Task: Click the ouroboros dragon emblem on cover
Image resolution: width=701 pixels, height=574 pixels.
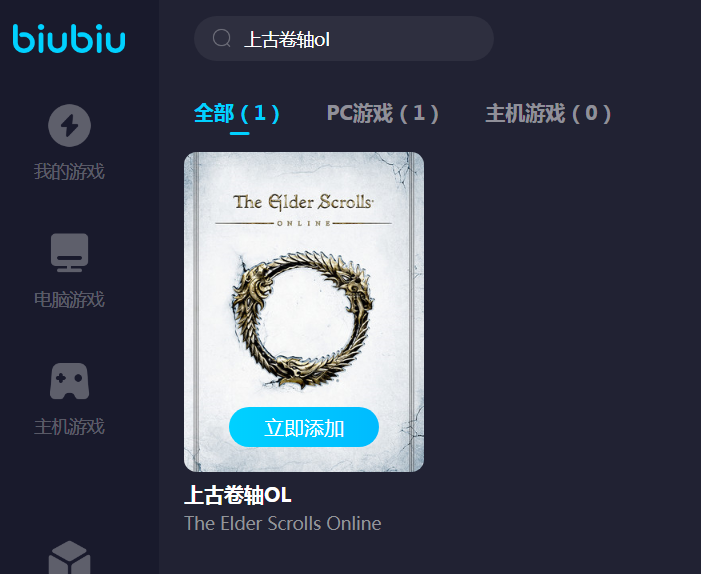Action: click(x=303, y=320)
